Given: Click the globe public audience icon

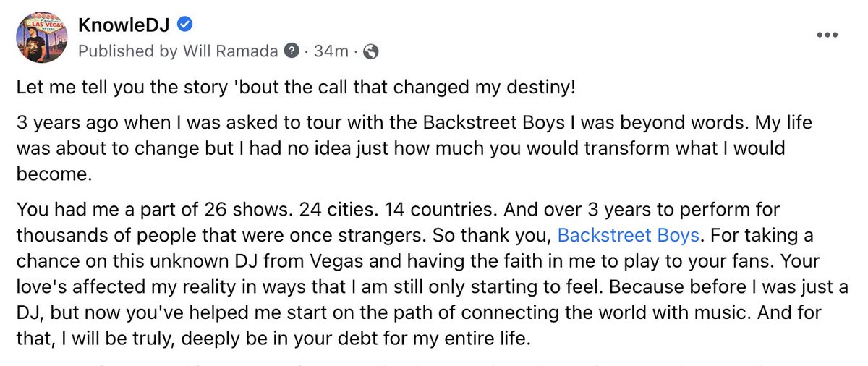Looking at the screenshot, I should point(370,51).
